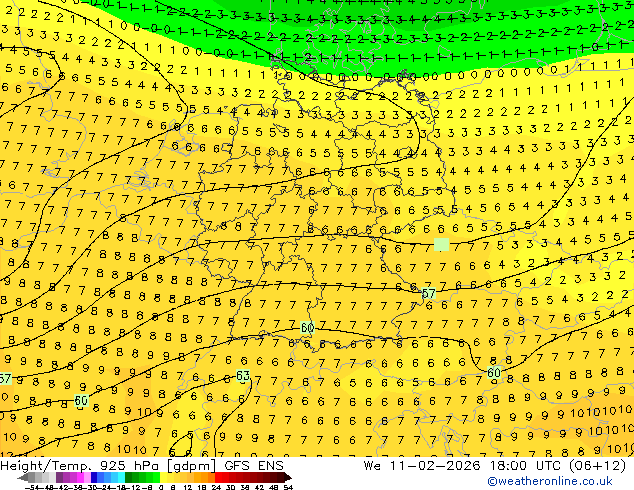
Task: Pick the dark blue legend swatch
Action: coord(94,478)
